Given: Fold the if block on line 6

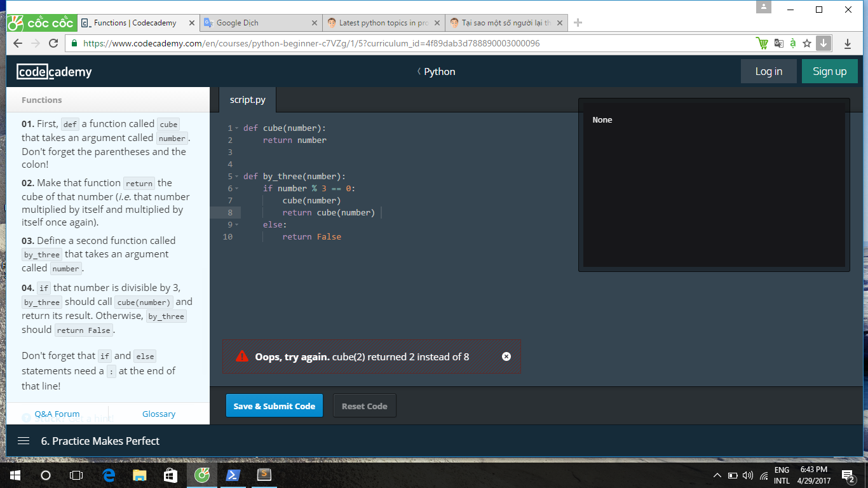Looking at the screenshot, I should [236, 189].
